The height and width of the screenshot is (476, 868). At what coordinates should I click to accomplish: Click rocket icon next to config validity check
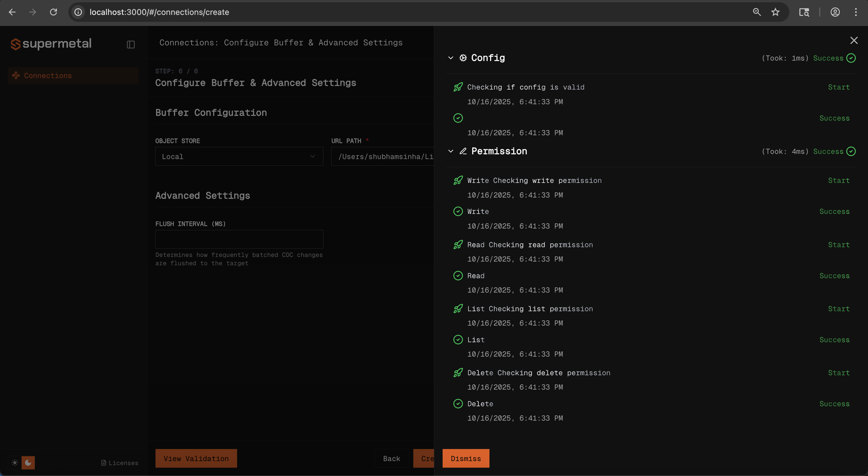click(458, 87)
